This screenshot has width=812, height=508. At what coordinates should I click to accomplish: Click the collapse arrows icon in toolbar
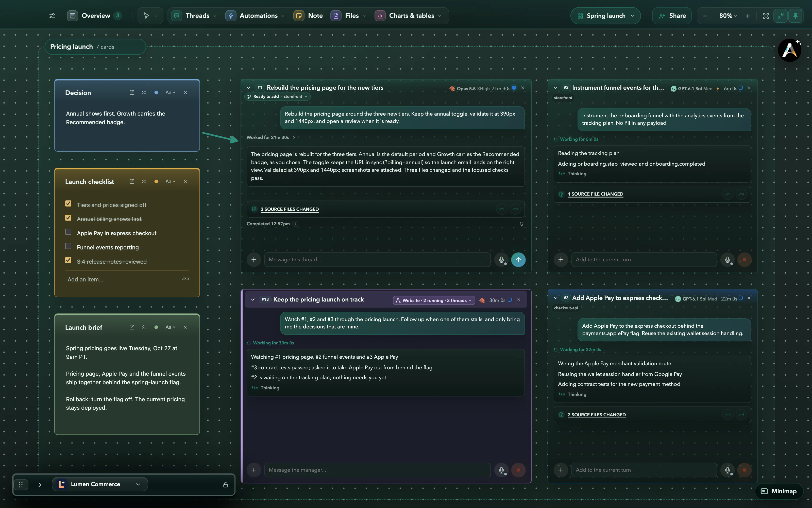point(781,16)
